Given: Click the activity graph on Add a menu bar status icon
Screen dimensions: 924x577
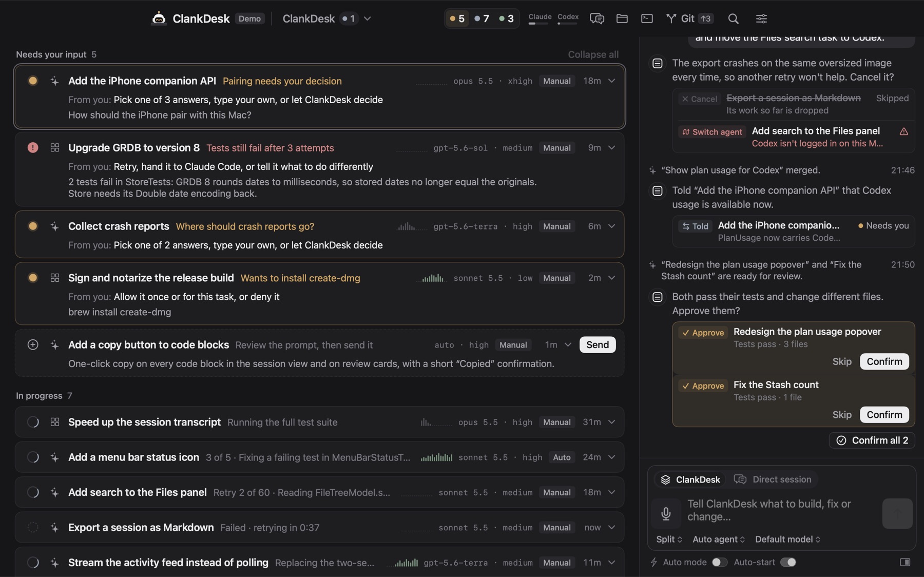Looking at the screenshot, I should 436,457.
